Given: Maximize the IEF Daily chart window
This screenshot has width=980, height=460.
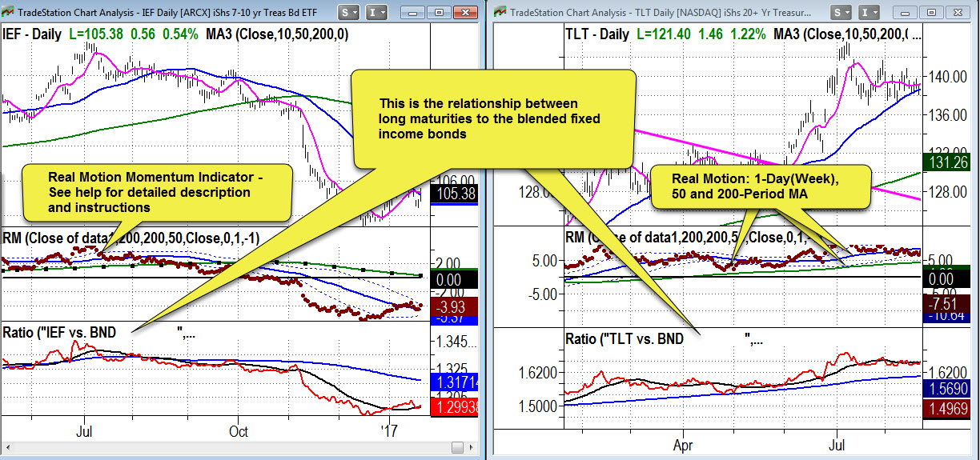Looking at the screenshot, I should (x=440, y=13).
